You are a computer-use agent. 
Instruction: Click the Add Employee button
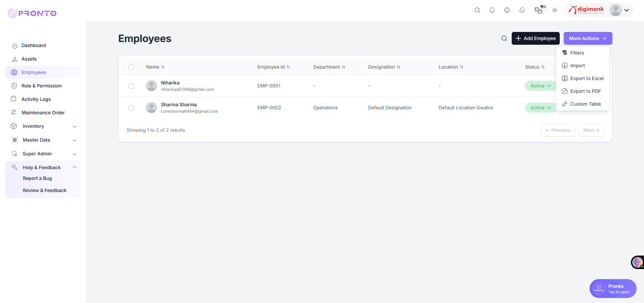tap(535, 38)
